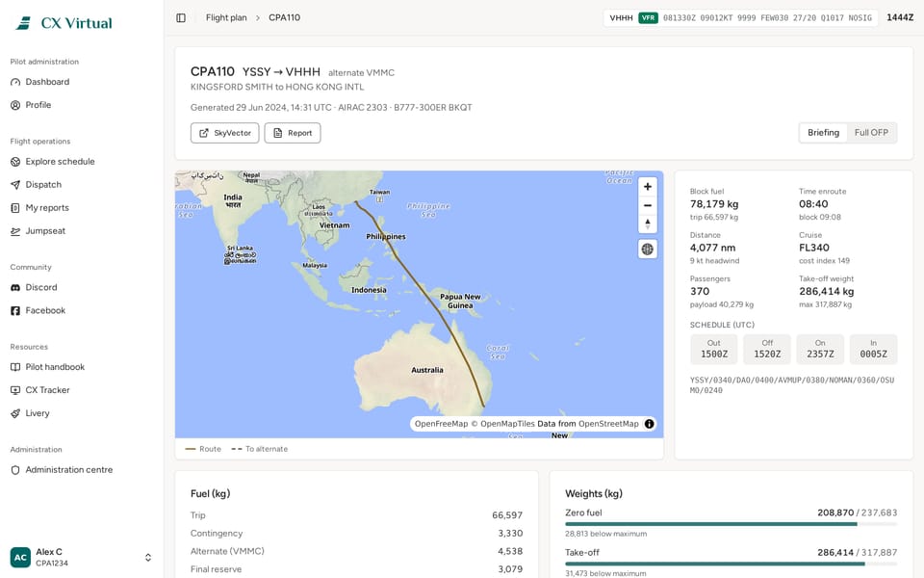Click the Profile user icon
This screenshot has height=578, width=924.
pyautogui.click(x=15, y=105)
